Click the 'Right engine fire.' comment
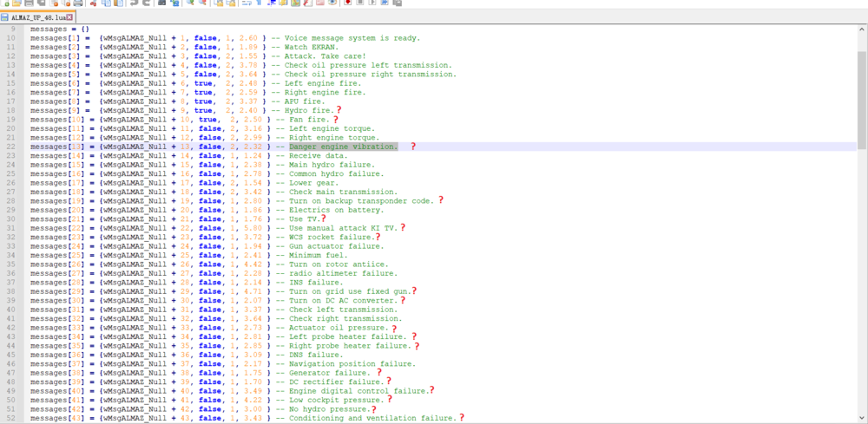Viewport: 868px width, 424px height. (x=325, y=92)
